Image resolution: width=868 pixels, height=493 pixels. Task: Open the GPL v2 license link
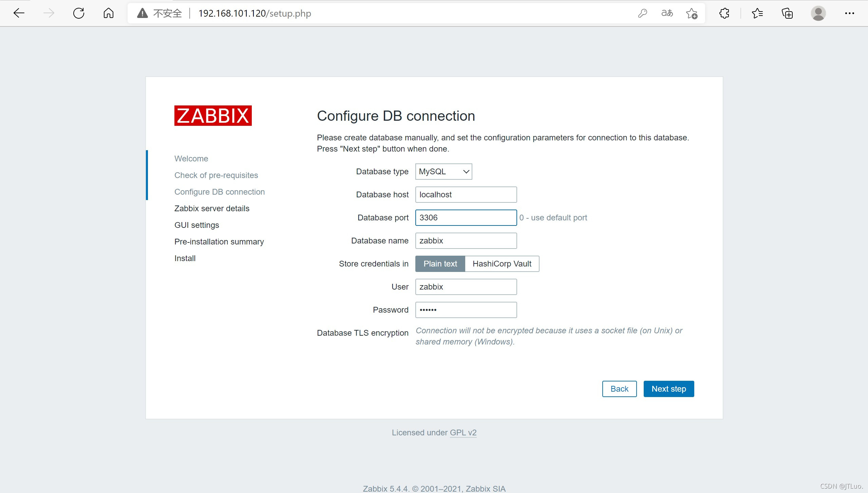pos(463,433)
